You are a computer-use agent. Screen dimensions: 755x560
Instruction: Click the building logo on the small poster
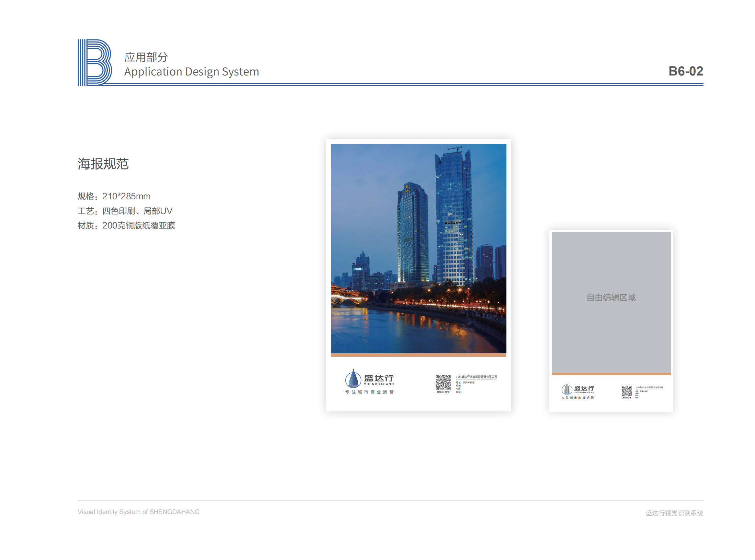[567, 389]
